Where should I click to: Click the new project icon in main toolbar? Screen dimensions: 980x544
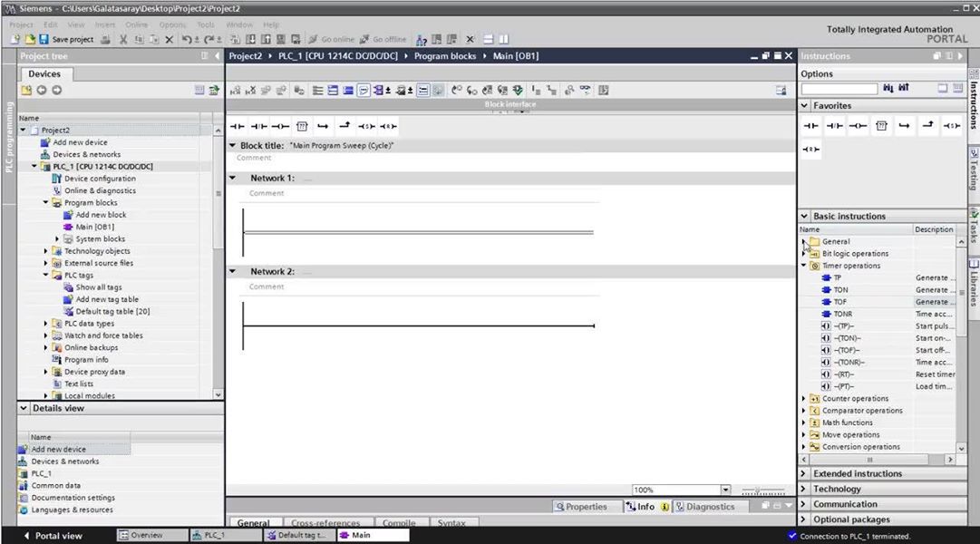coord(15,39)
